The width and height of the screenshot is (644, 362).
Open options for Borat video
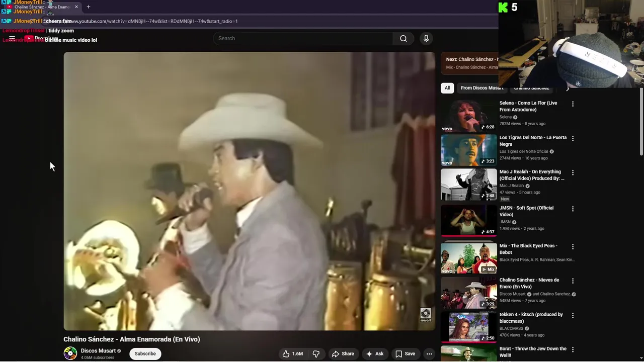tap(573, 349)
